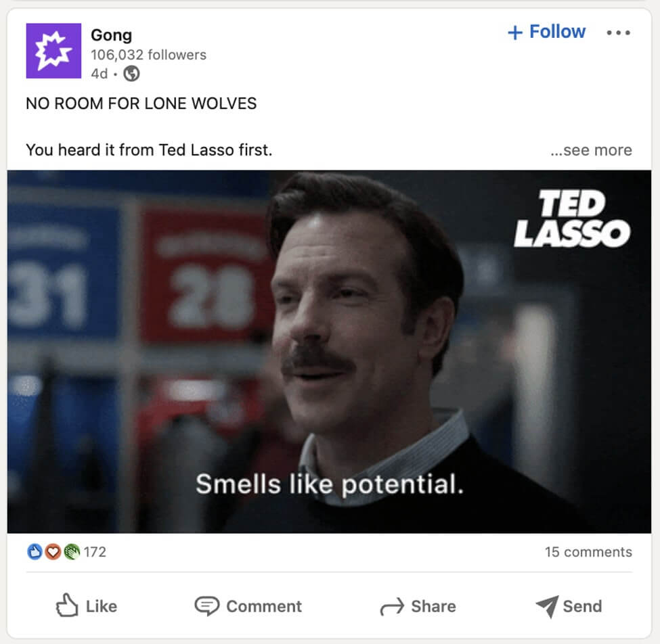
Task: Follow the Gong page
Action: pos(546,32)
